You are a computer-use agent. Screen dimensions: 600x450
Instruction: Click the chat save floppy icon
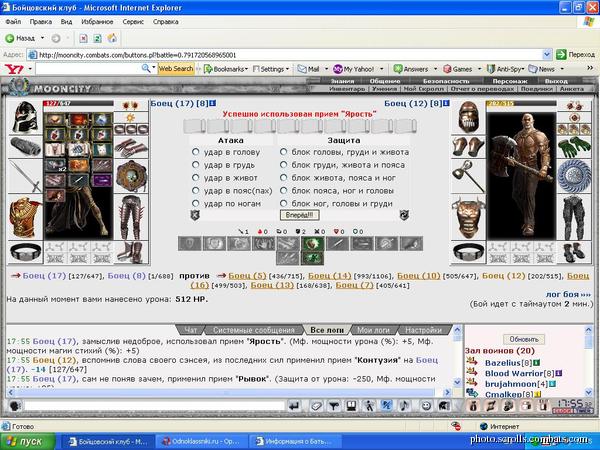coord(352,406)
